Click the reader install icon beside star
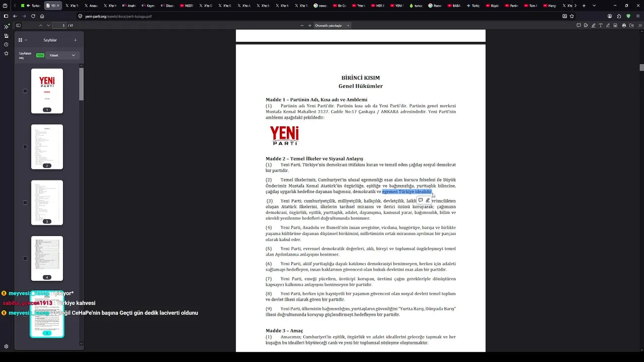The width and height of the screenshot is (644, 362). tap(565, 16)
